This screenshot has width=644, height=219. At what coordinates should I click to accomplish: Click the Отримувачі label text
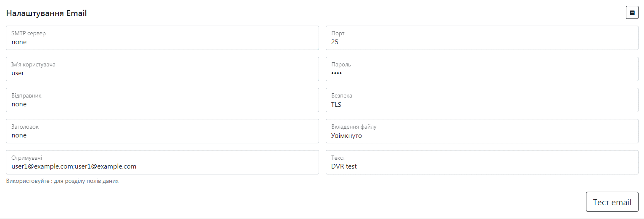[26, 158]
